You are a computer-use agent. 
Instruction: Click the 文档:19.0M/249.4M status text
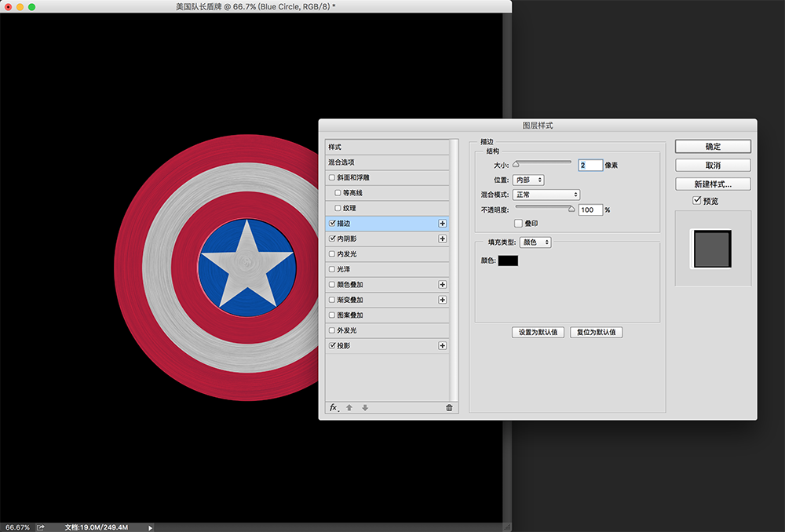click(x=96, y=527)
